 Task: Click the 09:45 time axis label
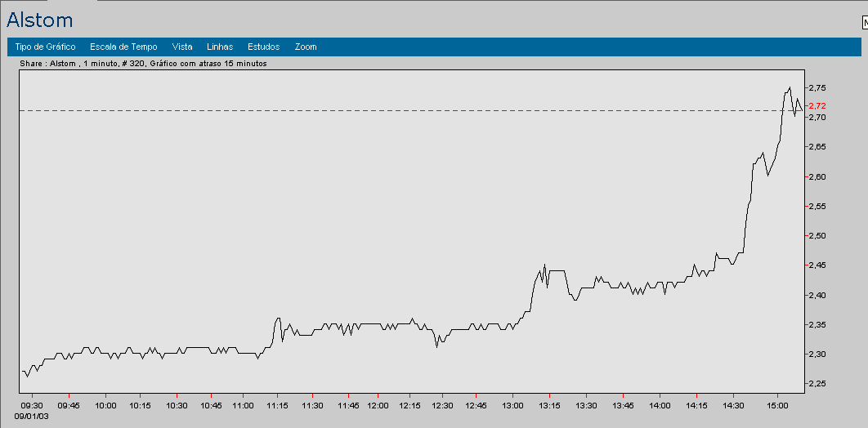coord(69,405)
